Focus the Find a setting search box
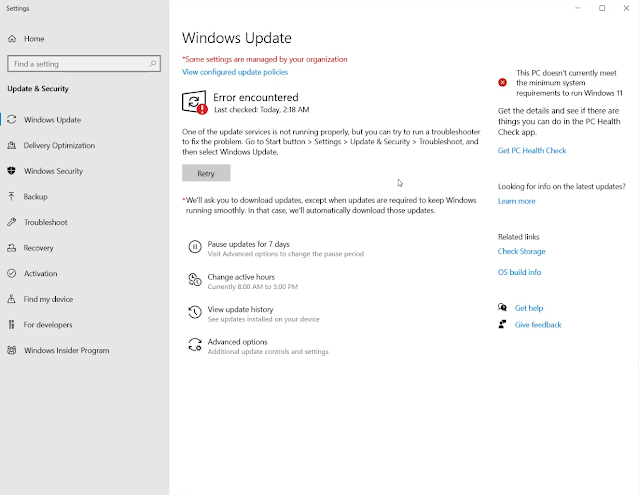 click(x=84, y=64)
